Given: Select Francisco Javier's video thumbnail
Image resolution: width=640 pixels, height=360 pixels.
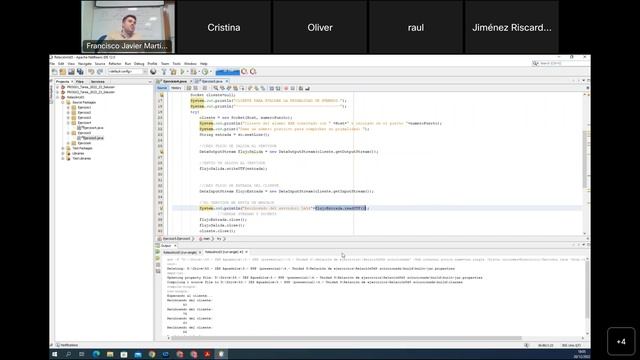Looking at the screenshot, I should point(128,27).
